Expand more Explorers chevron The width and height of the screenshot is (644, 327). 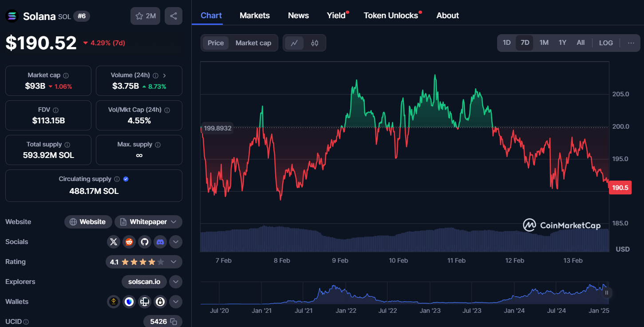click(x=176, y=282)
